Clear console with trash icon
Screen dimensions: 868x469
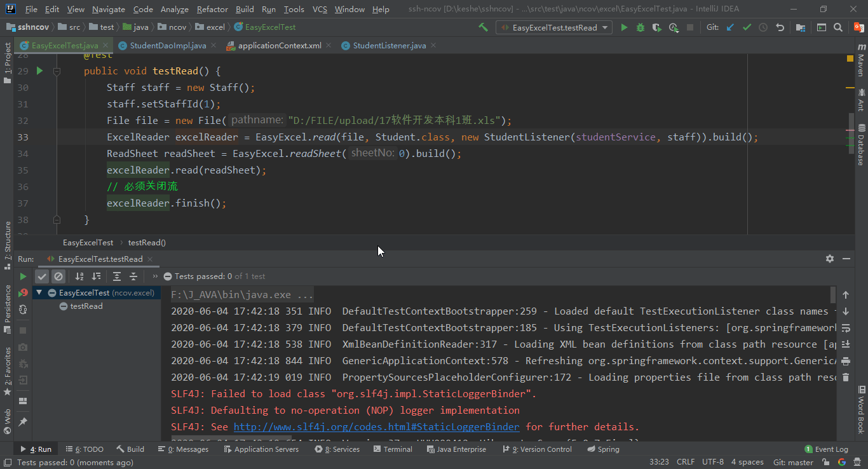[x=846, y=377]
